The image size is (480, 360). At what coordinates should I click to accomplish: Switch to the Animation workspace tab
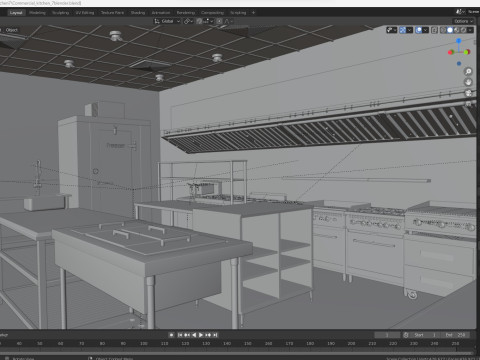pos(161,13)
